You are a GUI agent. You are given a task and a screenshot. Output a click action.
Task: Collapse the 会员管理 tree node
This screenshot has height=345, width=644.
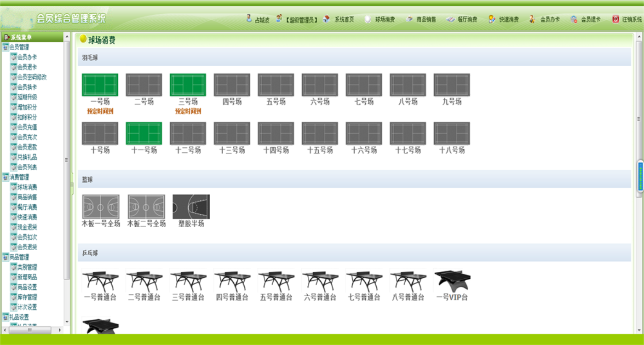coord(6,47)
